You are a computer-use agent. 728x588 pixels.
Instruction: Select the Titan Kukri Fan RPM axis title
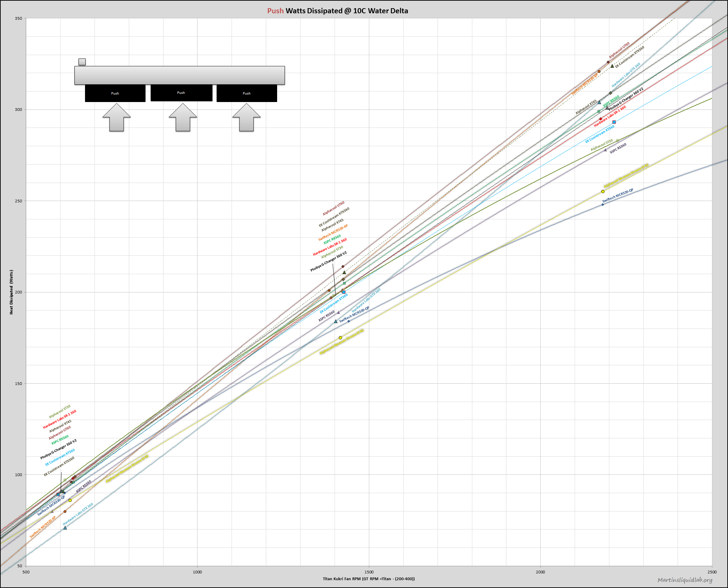369,578
